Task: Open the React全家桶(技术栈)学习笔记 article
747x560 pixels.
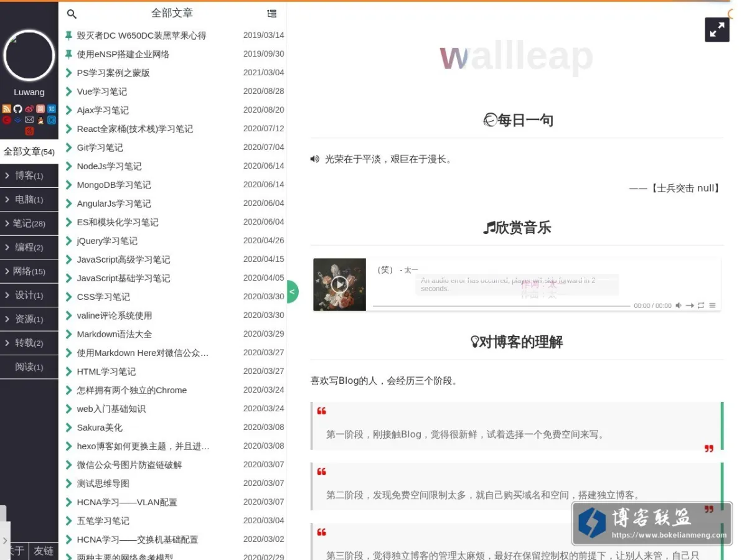Action: [x=135, y=129]
